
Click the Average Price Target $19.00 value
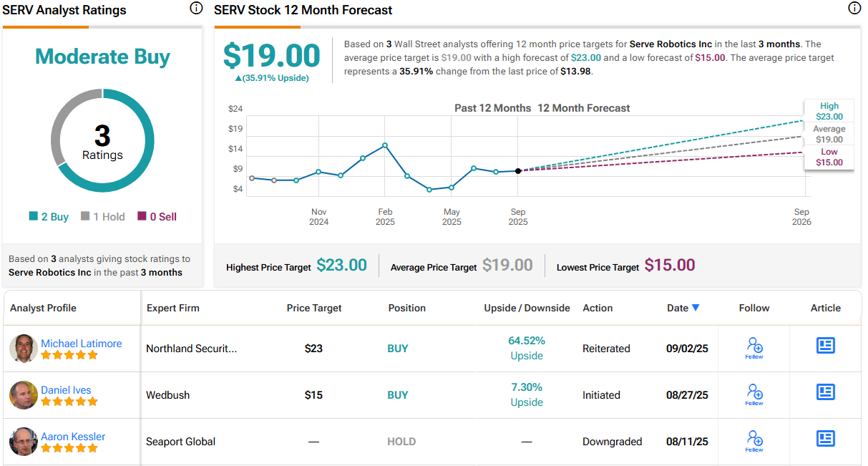[507, 265]
